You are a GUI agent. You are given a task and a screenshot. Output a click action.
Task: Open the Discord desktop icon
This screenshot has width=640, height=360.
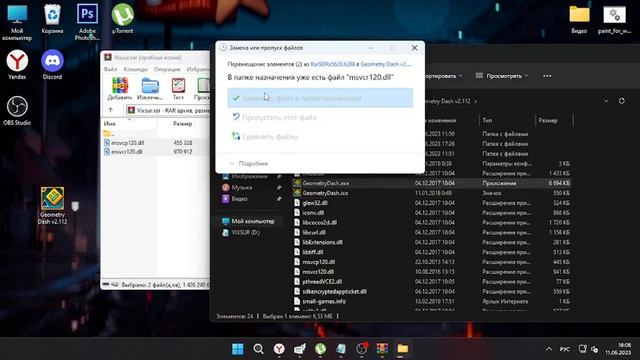[52, 64]
